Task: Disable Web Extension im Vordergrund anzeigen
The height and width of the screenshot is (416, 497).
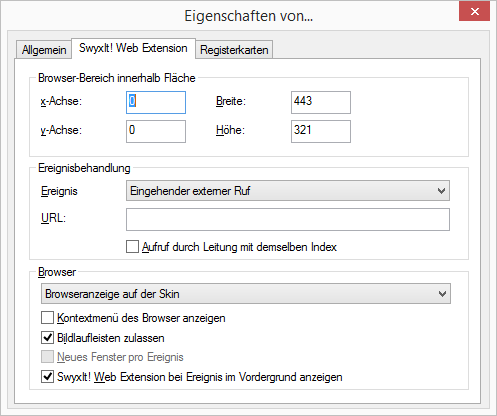Action: 47,377
